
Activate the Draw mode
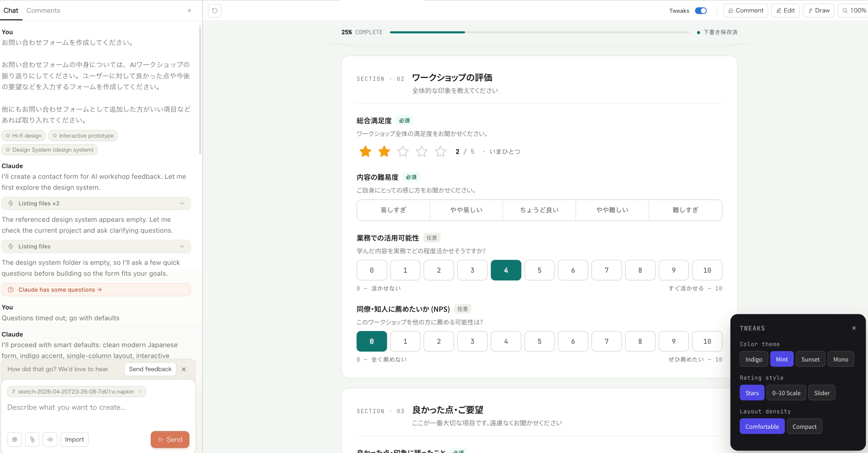click(818, 11)
